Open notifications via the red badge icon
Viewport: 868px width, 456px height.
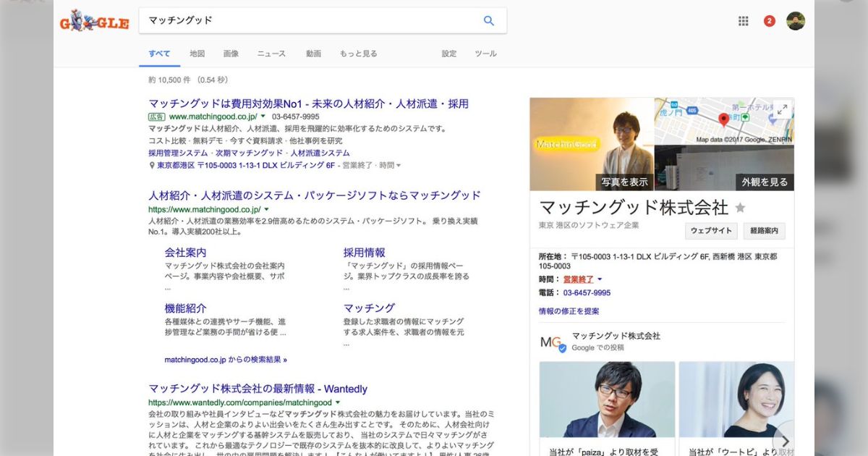pos(769,21)
